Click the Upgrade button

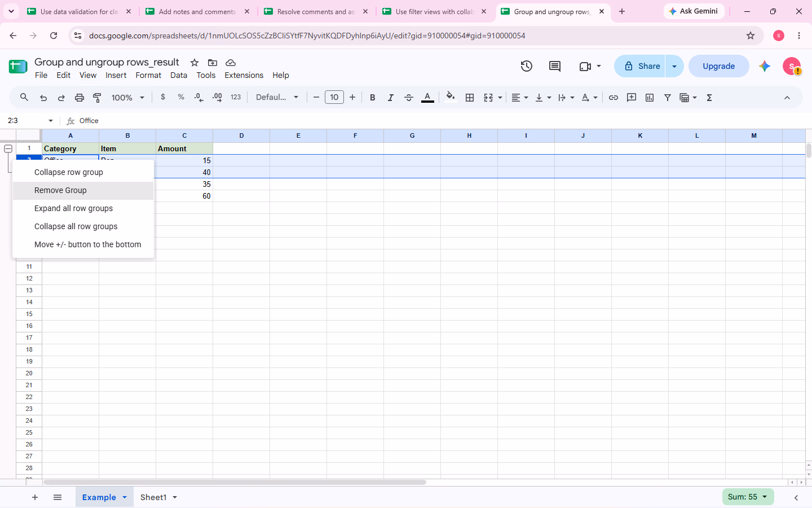[719, 66]
